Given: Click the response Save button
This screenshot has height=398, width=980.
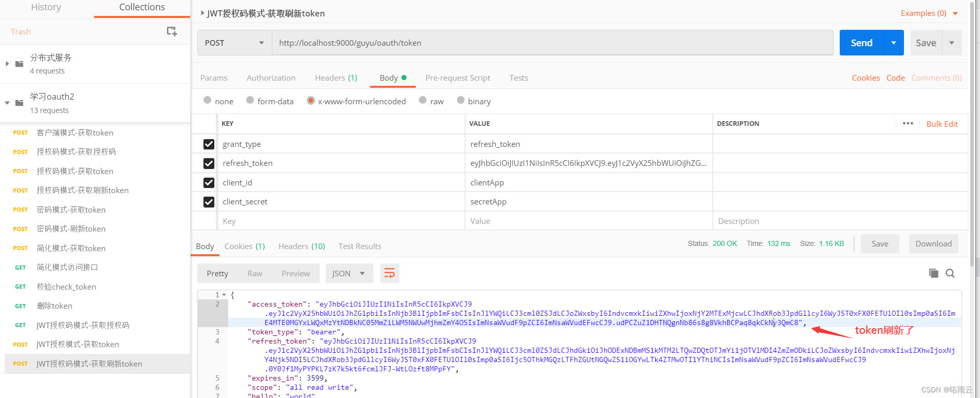Looking at the screenshot, I should pos(880,243).
